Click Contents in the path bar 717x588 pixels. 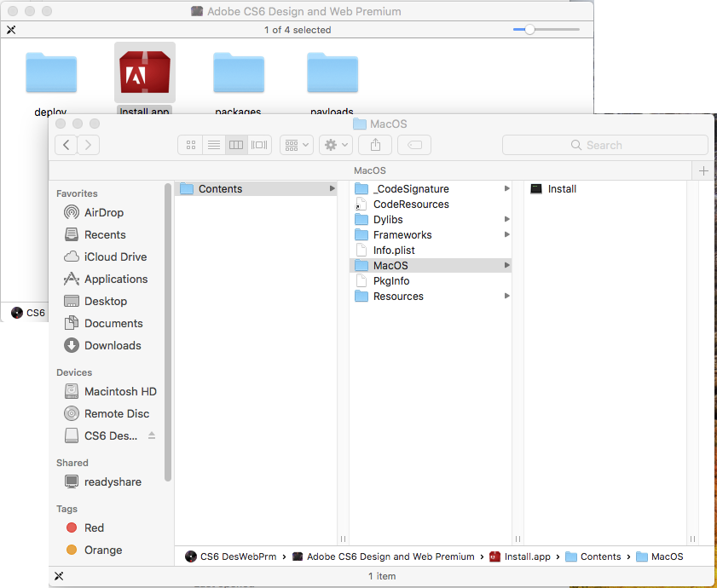pos(593,557)
